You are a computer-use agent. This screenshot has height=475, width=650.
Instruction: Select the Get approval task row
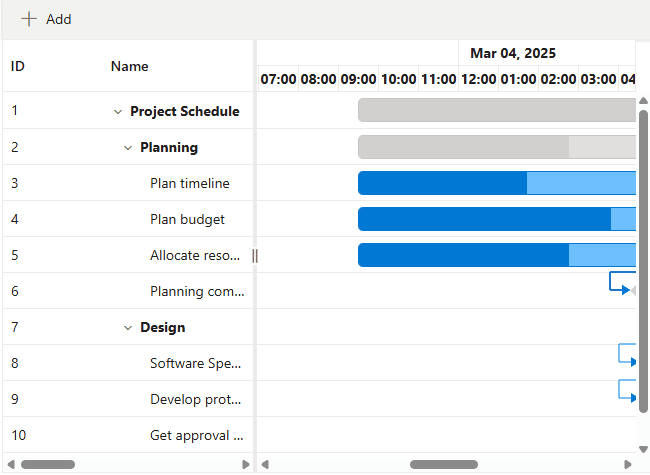(x=128, y=435)
